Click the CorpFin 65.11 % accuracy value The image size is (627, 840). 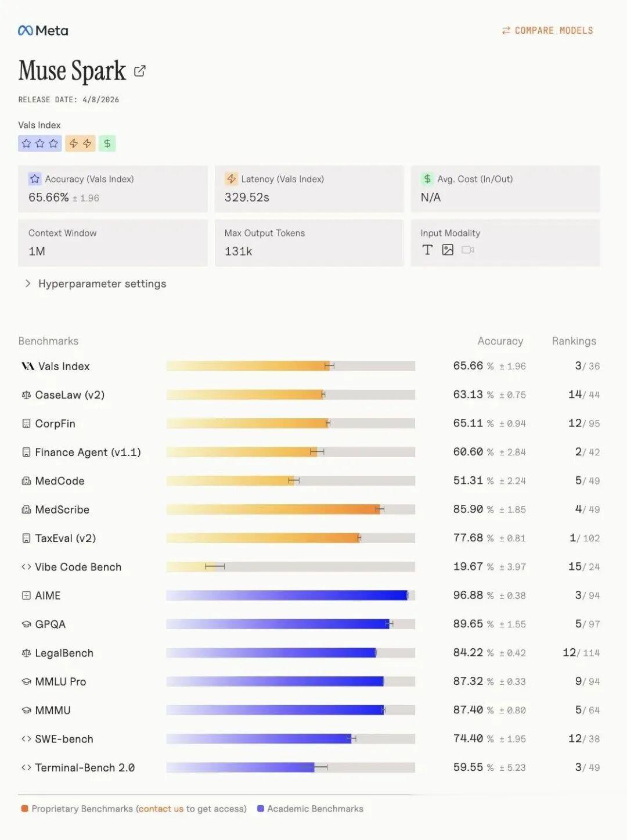(473, 423)
